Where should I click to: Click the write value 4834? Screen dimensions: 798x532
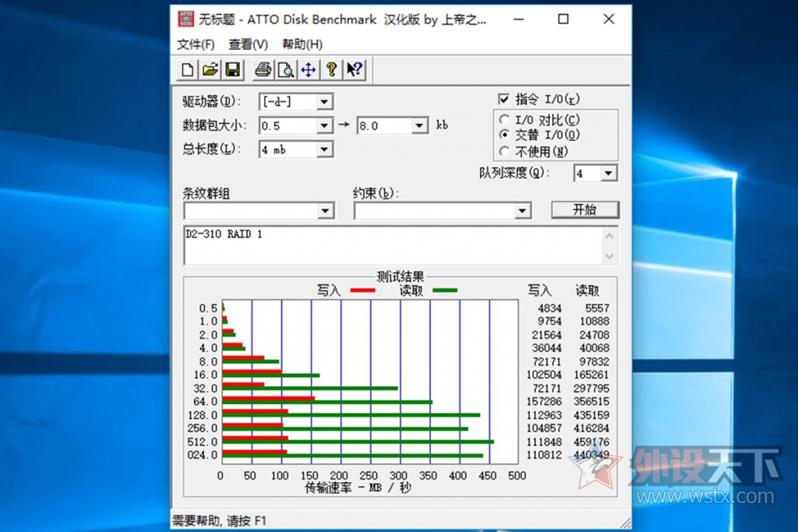(x=549, y=308)
